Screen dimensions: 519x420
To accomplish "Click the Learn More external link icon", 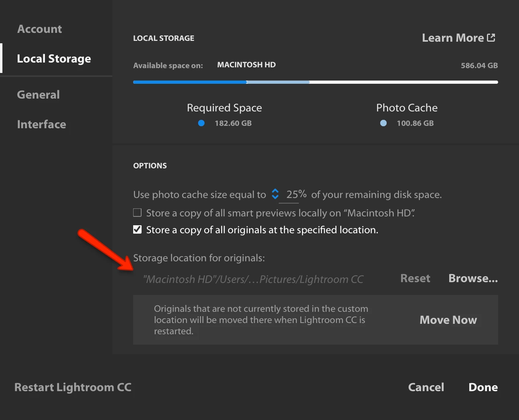I will pos(491,38).
